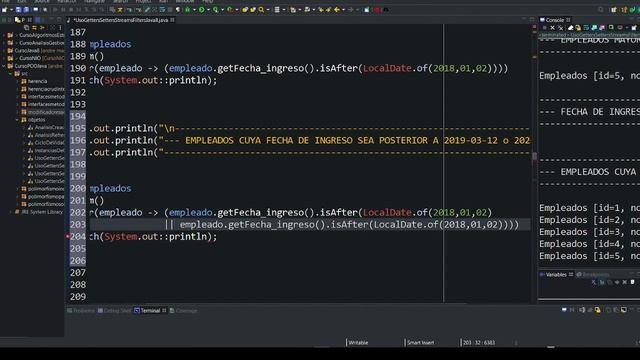Click the Remove Launch X icon in Console
The width and height of the screenshot is (640, 360).
(x=553, y=28)
